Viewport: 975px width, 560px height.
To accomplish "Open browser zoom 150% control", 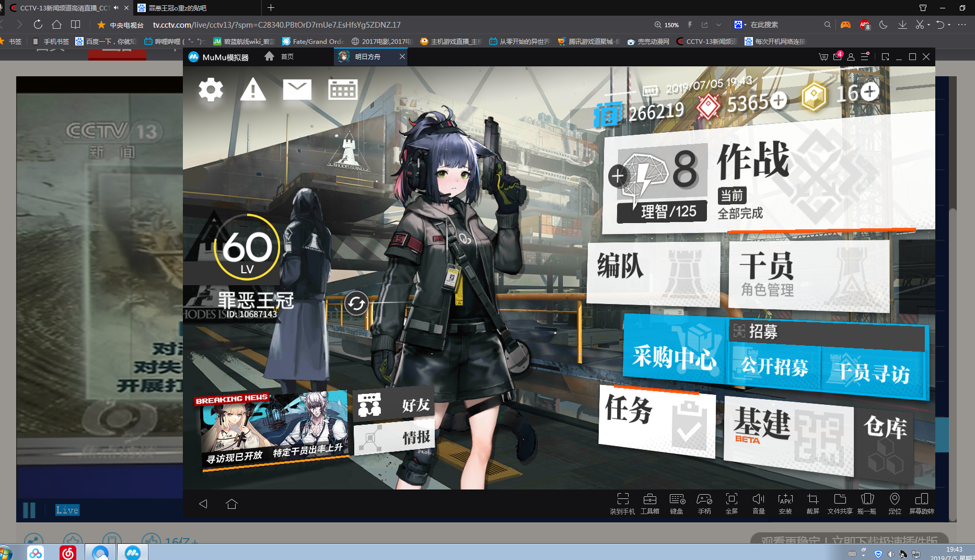I will pyautogui.click(x=667, y=25).
